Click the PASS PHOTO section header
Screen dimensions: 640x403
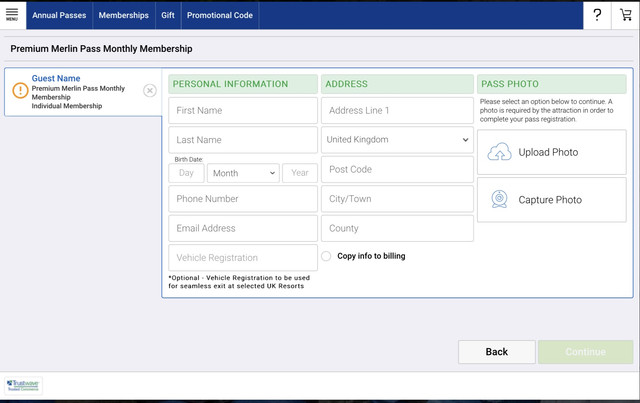pos(551,84)
